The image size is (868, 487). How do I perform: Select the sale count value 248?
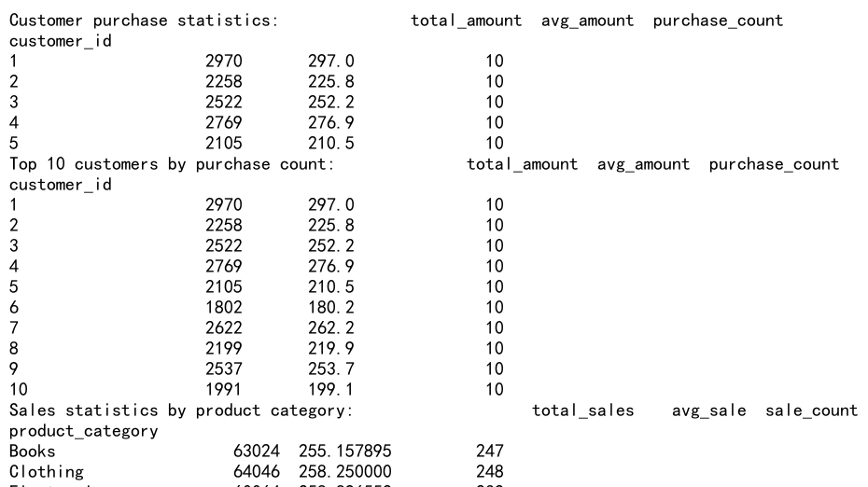tap(489, 472)
